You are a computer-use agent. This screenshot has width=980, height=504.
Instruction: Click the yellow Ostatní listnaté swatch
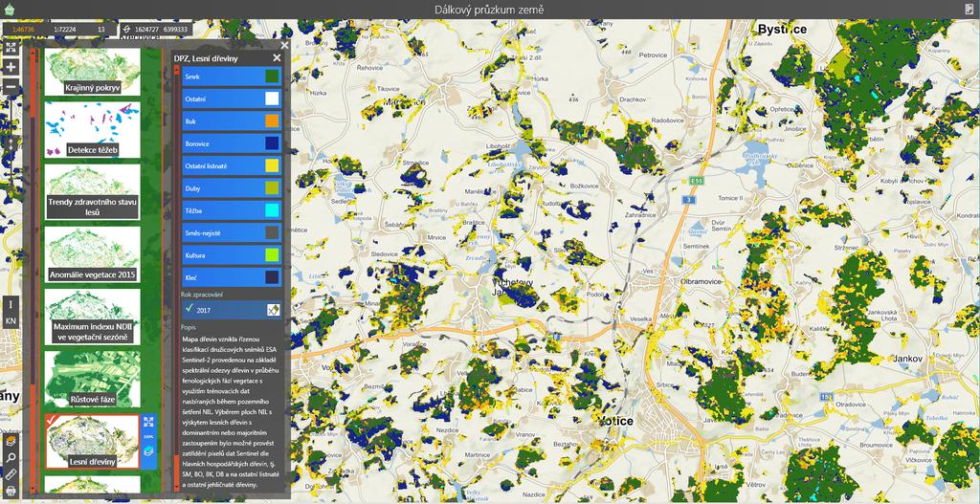(272, 165)
